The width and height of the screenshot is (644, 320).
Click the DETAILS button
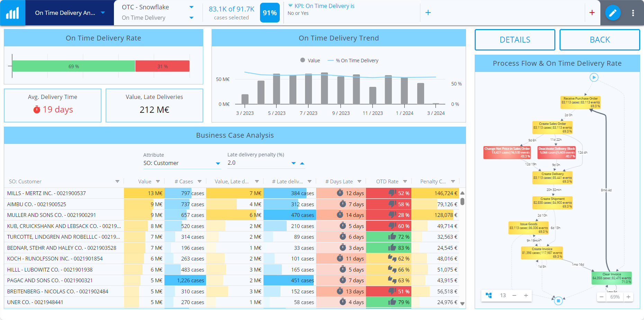(x=515, y=40)
